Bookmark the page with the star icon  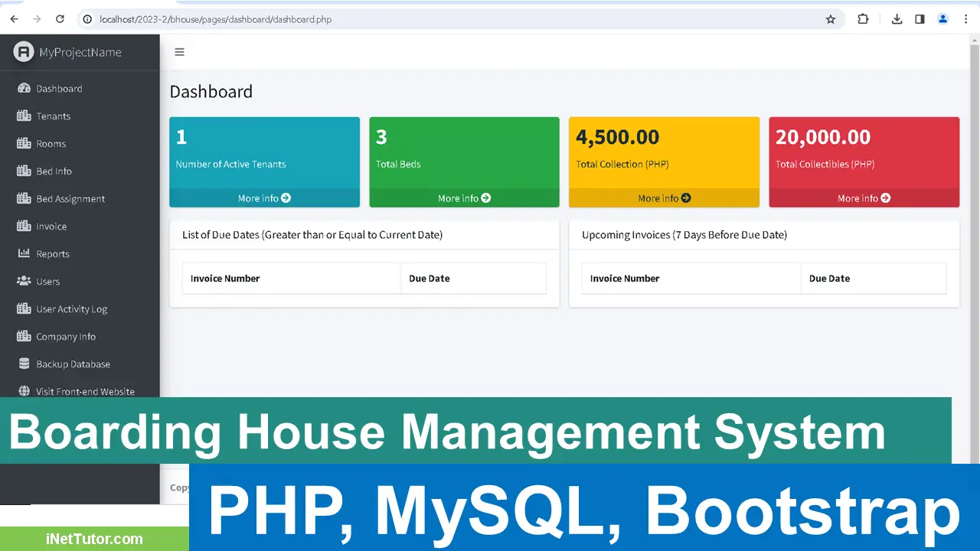[831, 19]
